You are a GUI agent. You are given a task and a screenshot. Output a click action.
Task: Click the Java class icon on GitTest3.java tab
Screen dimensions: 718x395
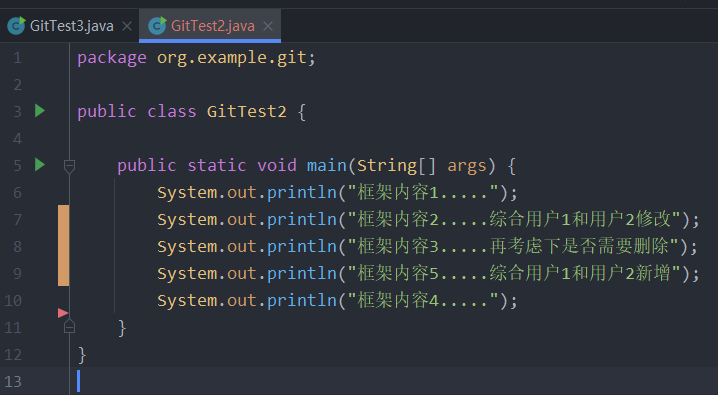tap(16, 26)
